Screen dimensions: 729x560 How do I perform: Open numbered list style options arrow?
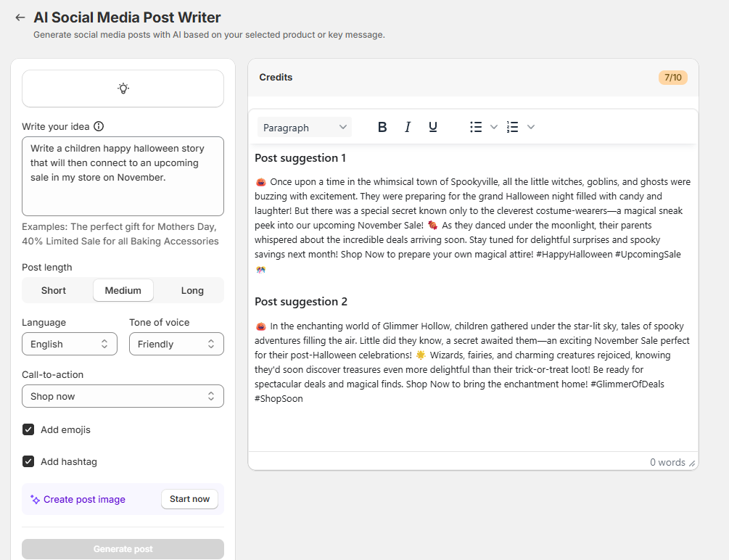530,127
